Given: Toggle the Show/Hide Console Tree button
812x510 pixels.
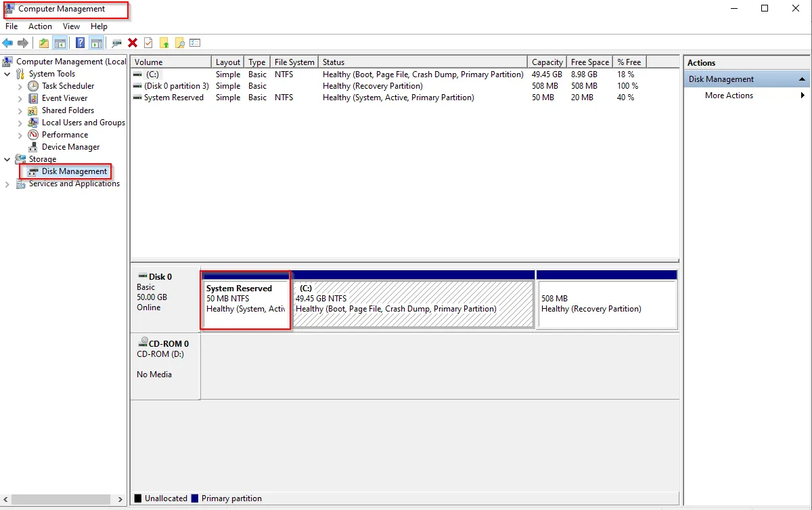Looking at the screenshot, I should click(60, 43).
